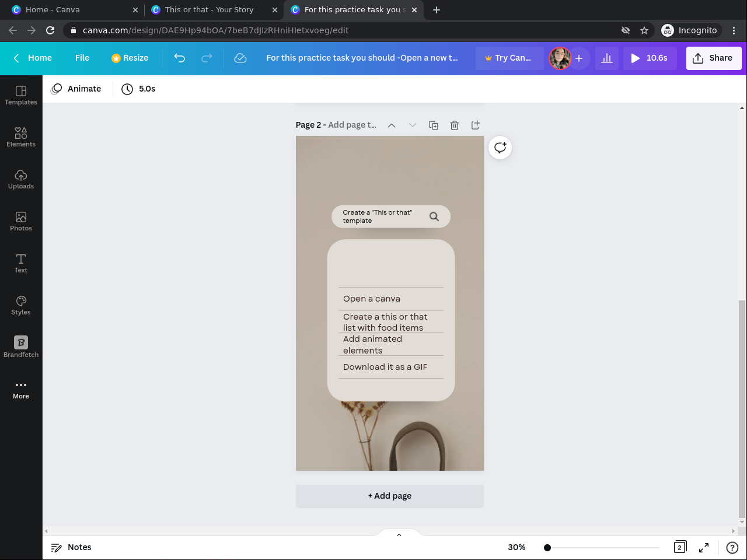Image resolution: width=747 pixels, height=560 pixels.
Task: Open the Styles panel
Action: pos(21,305)
